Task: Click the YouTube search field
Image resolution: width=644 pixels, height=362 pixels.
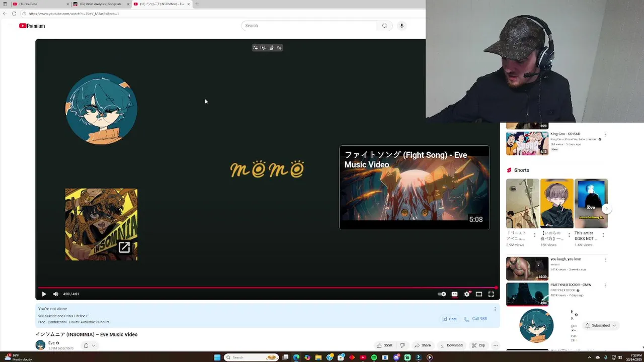Action: tap(309, 26)
